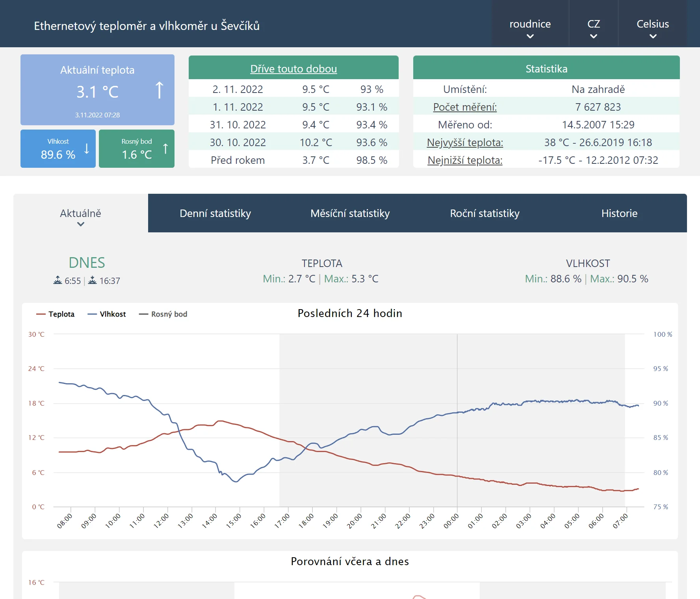Click the Vlhkost 89.6 % tile
This screenshot has width=700, height=599.
[x=58, y=149]
